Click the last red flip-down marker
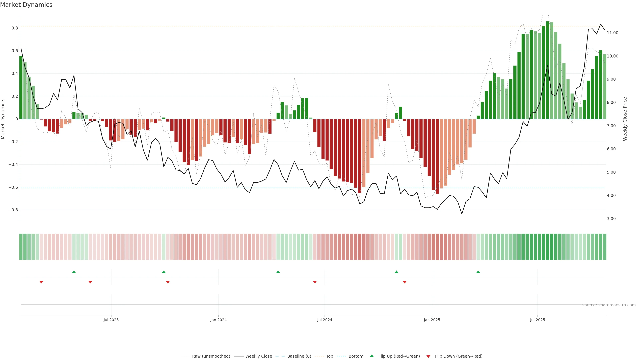Viewport: 644px width, 362px height. point(405,282)
